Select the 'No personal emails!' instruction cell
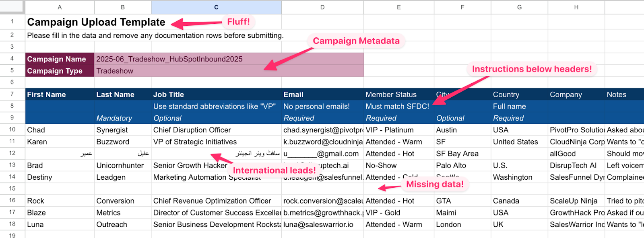The height and width of the screenshot is (238, 644). click(316, 107)
